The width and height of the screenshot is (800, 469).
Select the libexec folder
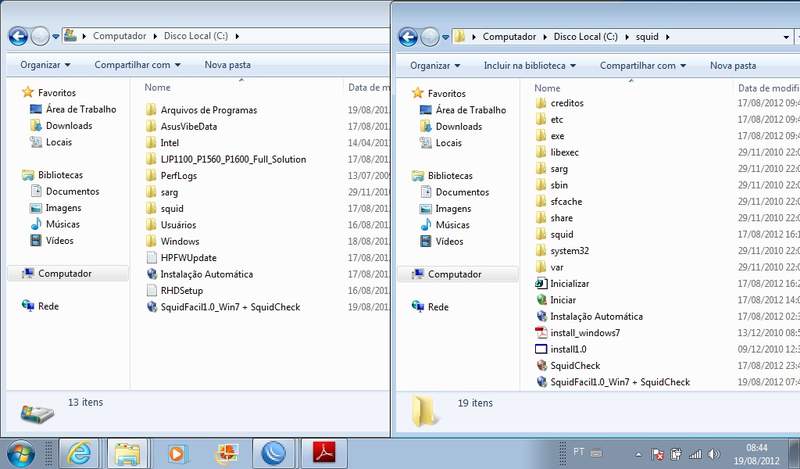click(564, 153)
